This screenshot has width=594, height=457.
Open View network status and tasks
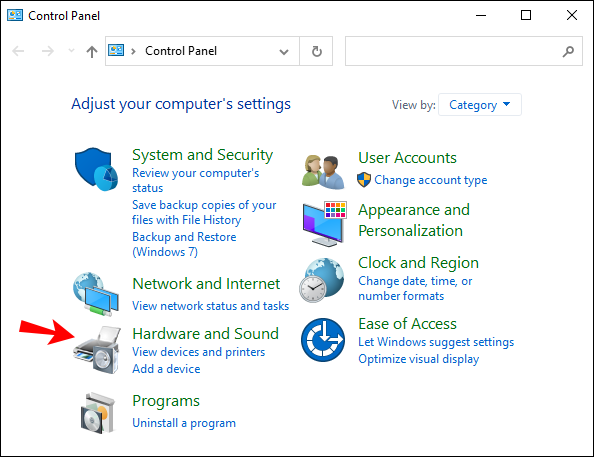211,306
